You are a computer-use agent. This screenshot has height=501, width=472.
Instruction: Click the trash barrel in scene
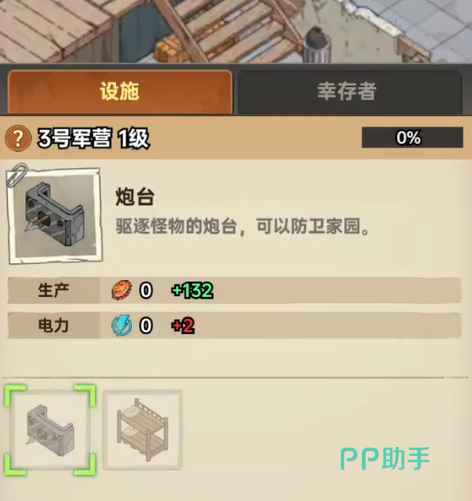click(317, 46)
